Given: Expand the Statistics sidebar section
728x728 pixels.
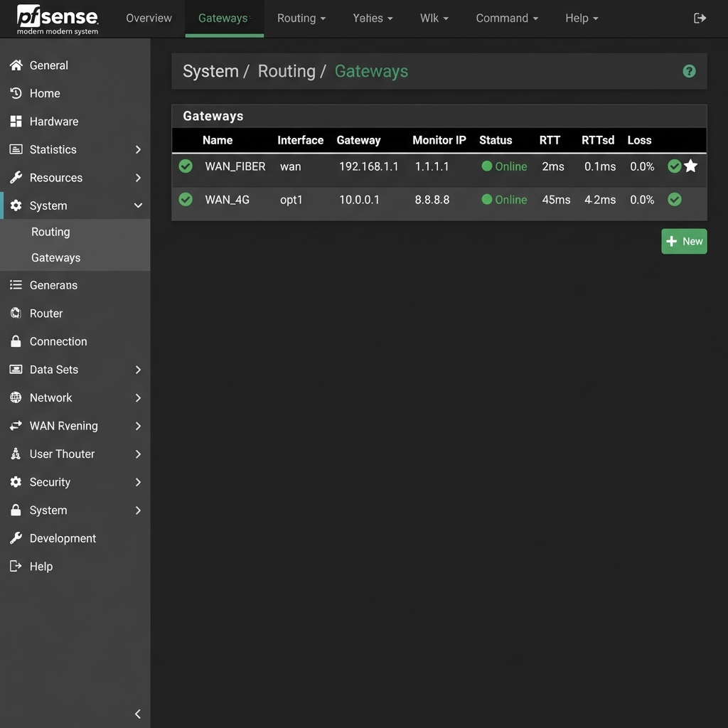Looking at the screenshot, I should pos(138,149).
